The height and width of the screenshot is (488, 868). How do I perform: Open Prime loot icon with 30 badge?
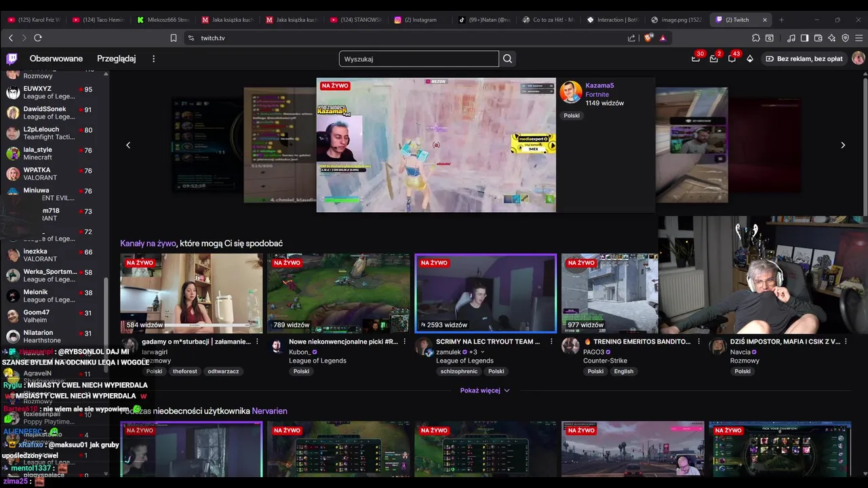[x=696, y=59]
